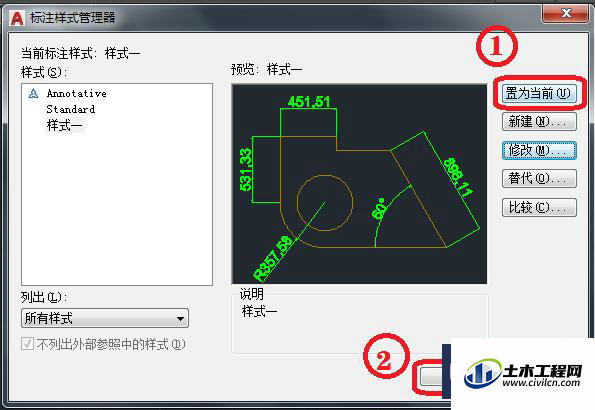Click the 比较 (Compare) button
595x410 pixels.
(539, 207)
